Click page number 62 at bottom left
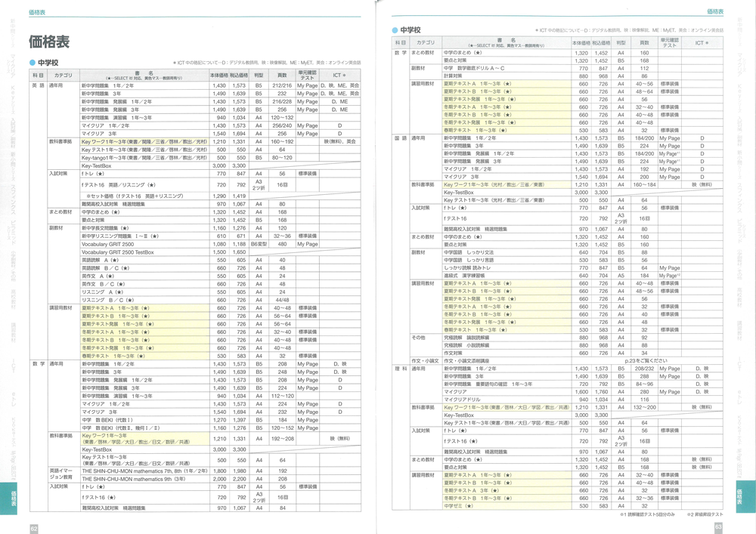756x534 pixels. 34,529
